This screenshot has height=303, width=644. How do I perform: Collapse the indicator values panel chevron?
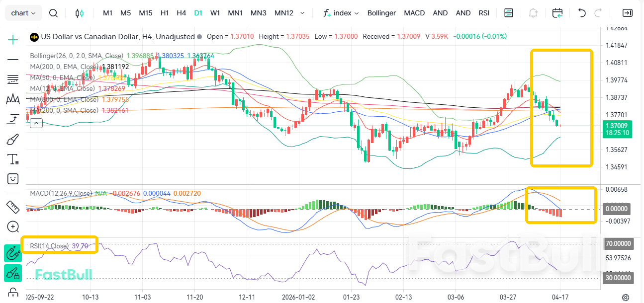(x=36, y=123)
